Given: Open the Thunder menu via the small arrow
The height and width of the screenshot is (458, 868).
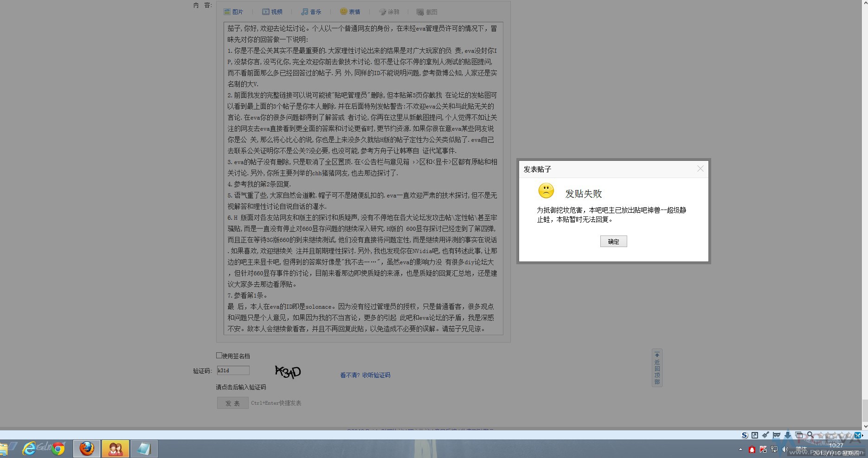Looking at the screenshot, I should [862, 436].
